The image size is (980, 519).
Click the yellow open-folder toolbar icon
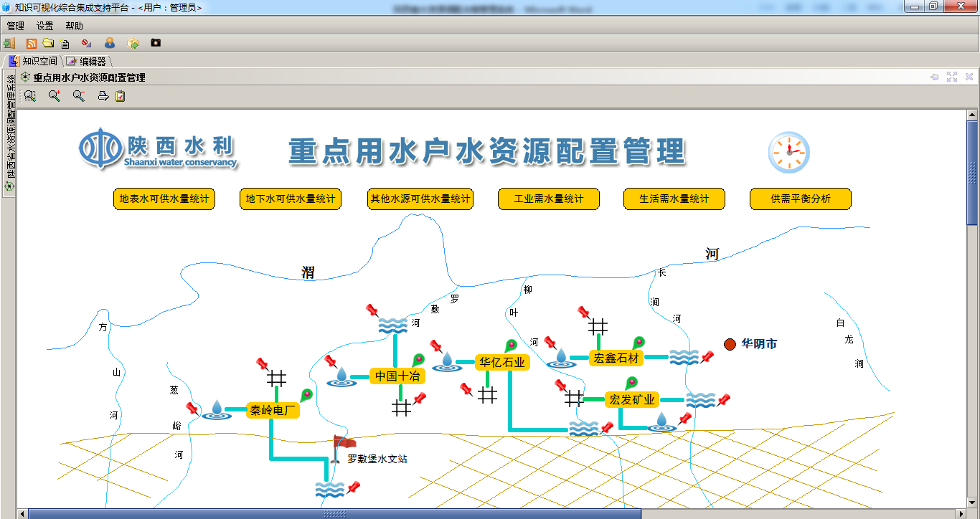(x=48, y=43)
